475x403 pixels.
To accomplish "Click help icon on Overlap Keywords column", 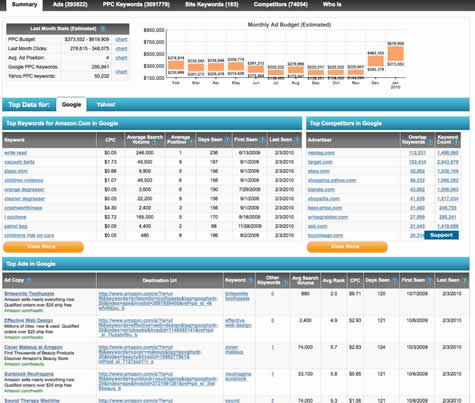I will pos(430,142).
